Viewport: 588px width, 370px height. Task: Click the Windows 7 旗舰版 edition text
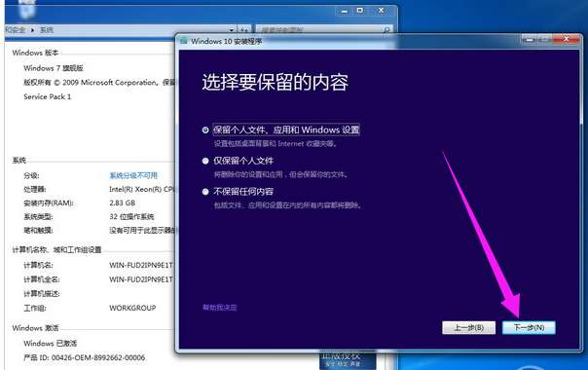click(54, 68)
